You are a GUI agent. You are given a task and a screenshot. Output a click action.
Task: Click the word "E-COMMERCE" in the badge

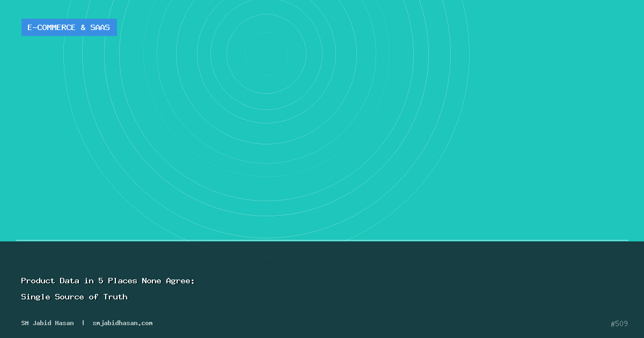[52, 27]
